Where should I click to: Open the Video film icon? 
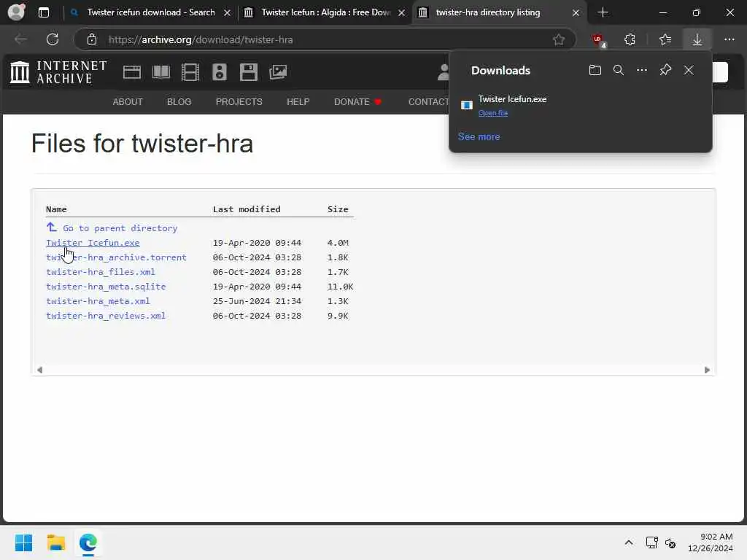pyautogui.click(x=190, y=72)
